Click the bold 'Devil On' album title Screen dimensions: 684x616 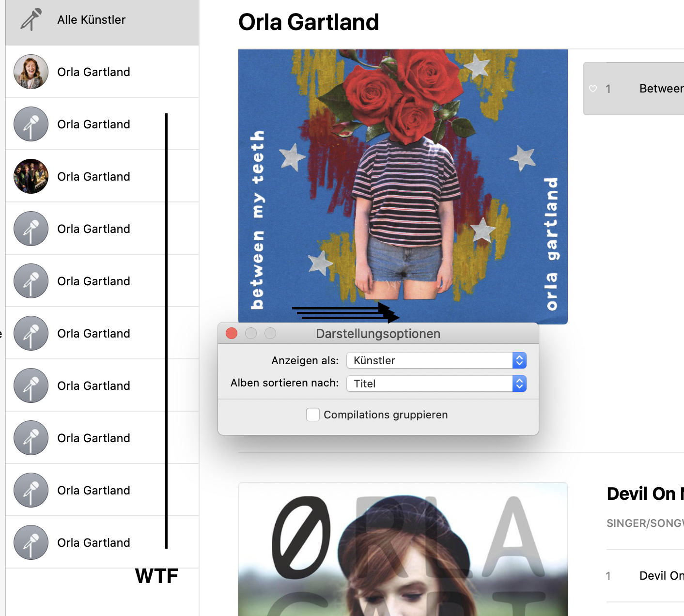(x=645, y=493)
